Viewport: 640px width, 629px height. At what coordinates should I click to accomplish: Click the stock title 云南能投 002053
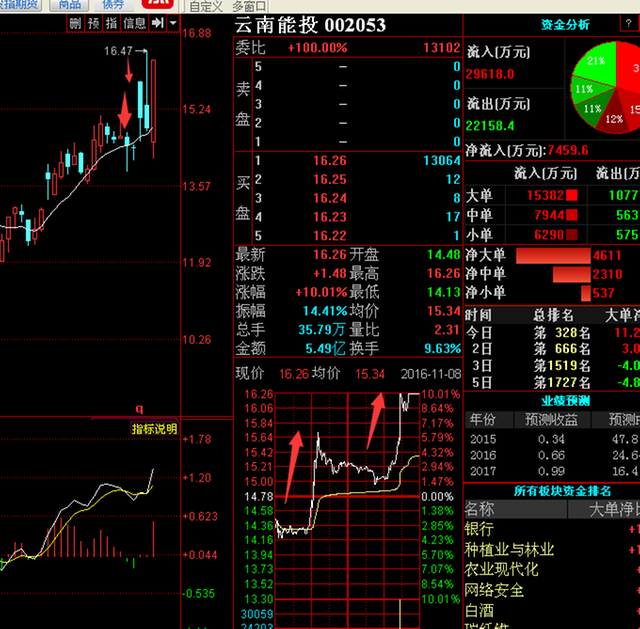[x=309, y=25]
